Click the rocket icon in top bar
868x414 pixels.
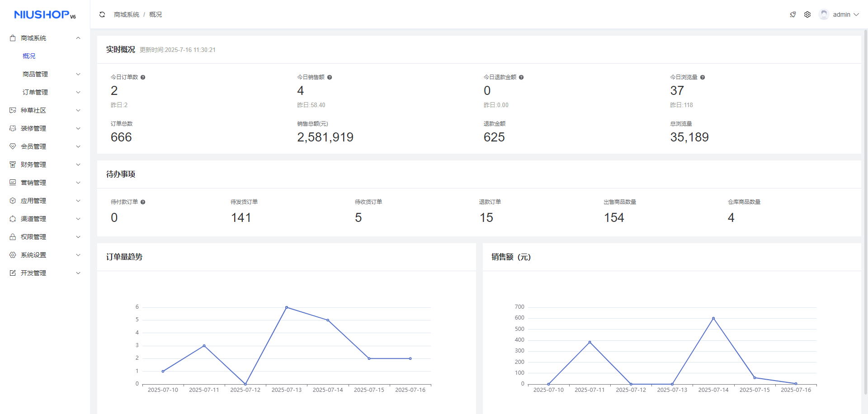[793, 14]
